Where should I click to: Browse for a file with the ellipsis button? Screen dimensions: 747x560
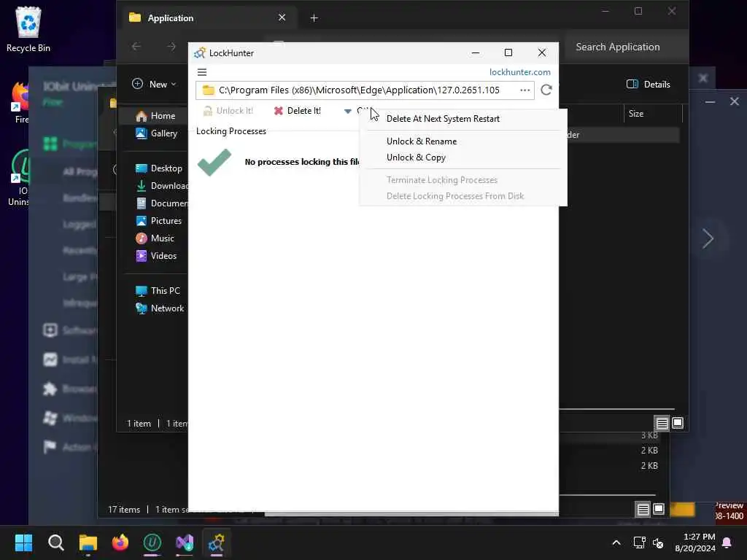pos(525,90)
